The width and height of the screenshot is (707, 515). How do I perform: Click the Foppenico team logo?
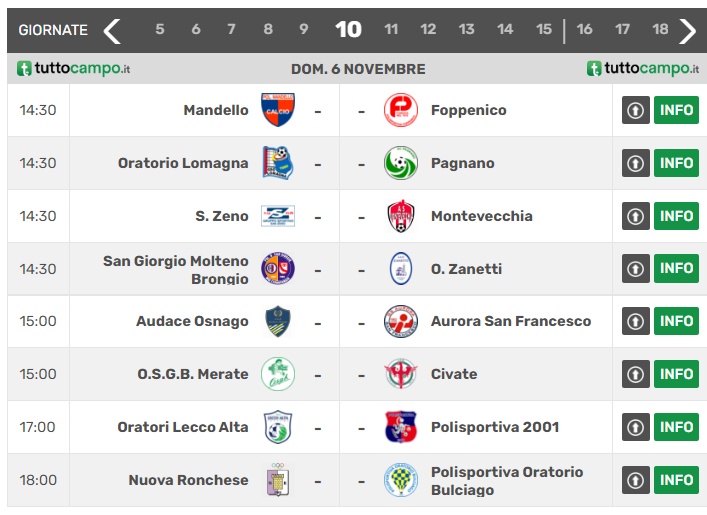(x=401, y=110)
